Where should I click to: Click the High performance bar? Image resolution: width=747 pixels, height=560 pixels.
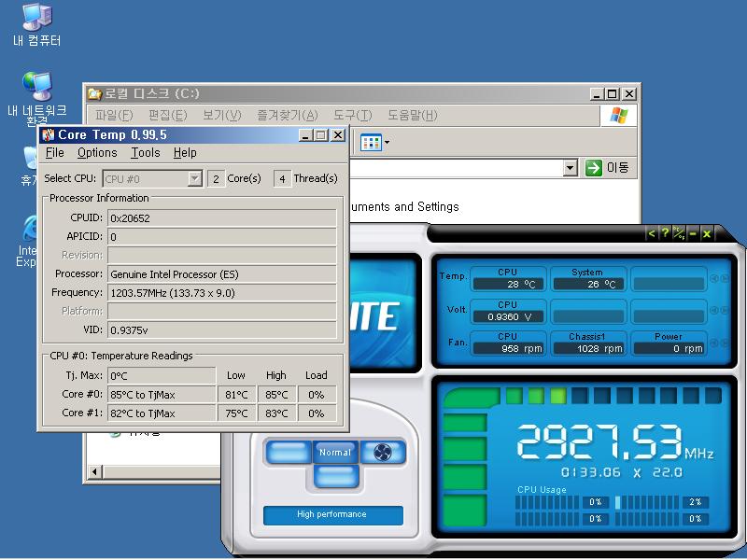point(333,515)
